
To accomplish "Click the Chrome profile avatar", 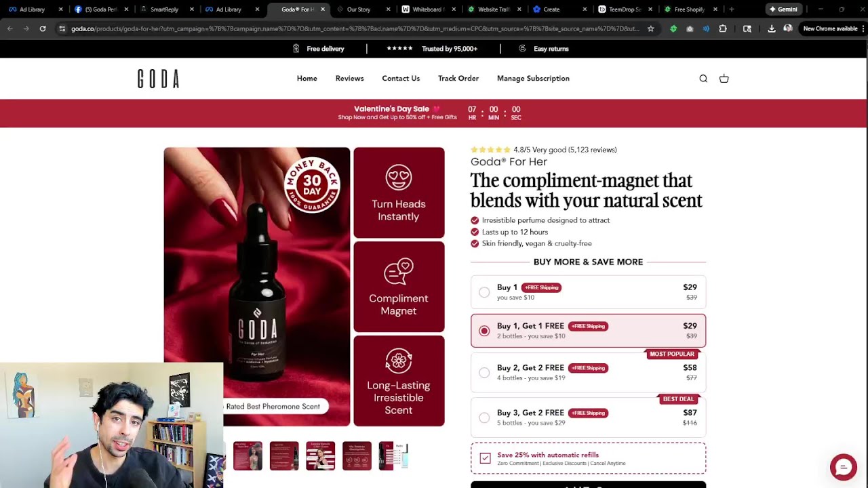I will click(788, 28).
